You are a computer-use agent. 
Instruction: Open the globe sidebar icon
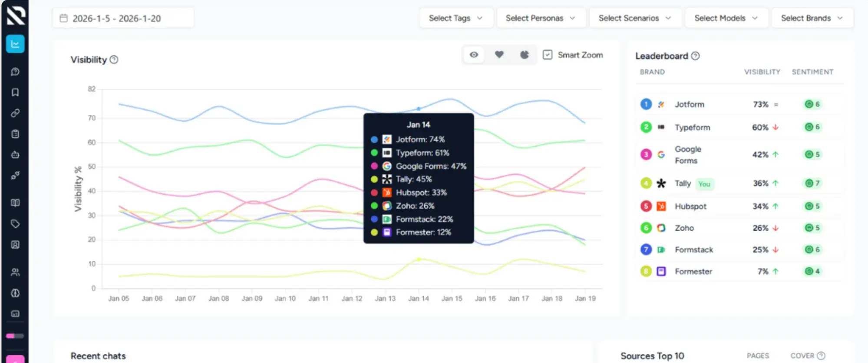[x=15, y=293]
